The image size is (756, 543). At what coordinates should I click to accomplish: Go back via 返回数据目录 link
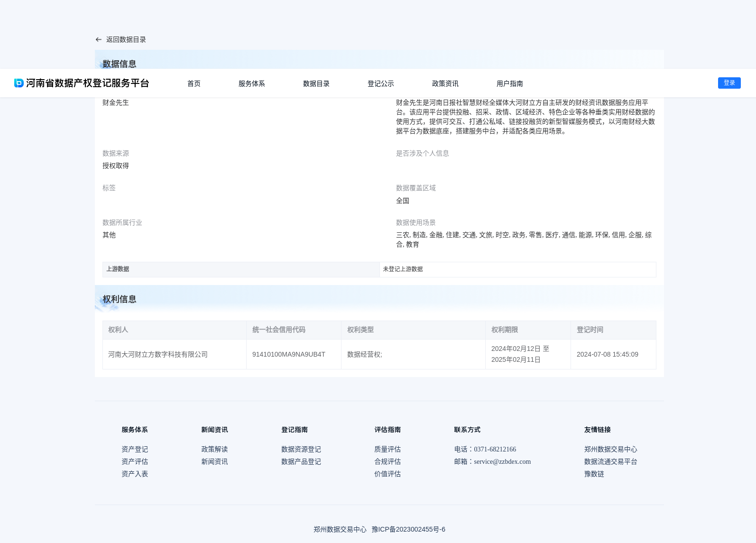pyautogui.click(x=126, y=40)
